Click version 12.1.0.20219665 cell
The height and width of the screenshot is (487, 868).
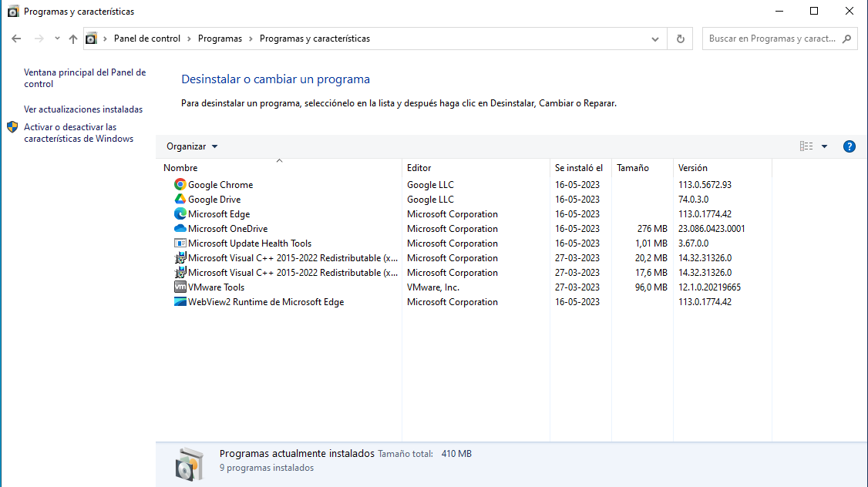tap(709, 287)
